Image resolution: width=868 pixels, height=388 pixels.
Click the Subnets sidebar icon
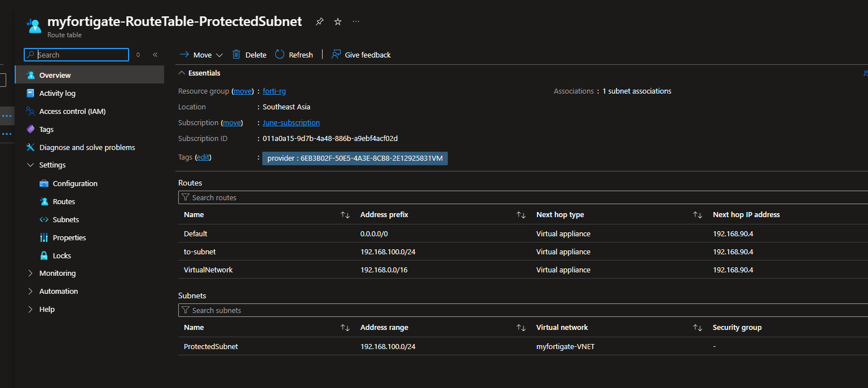[44, 219]
